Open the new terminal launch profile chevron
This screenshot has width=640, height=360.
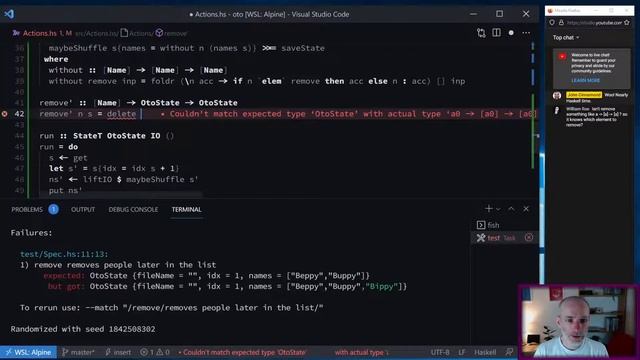(498, 209)
